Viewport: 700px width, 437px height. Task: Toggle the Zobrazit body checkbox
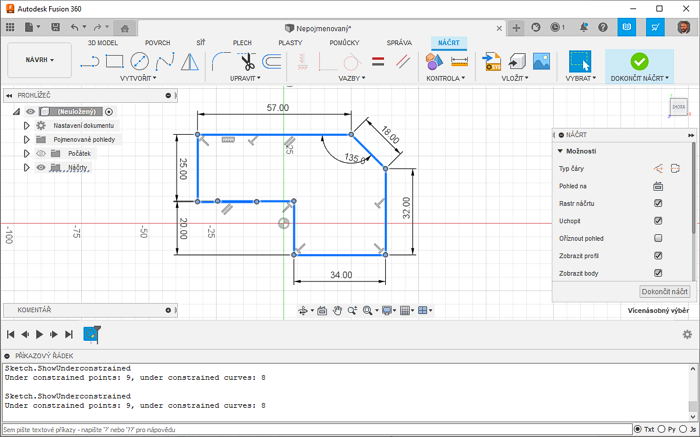(x=658, y=273)
